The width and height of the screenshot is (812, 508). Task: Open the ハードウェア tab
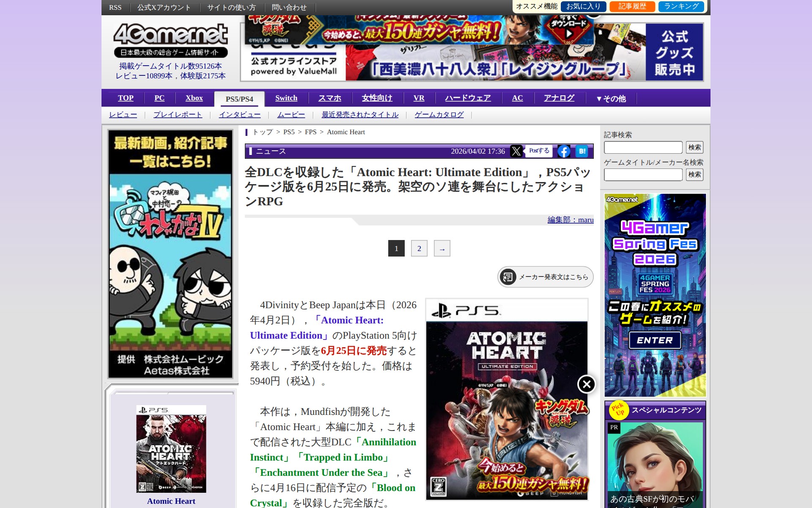pyautogui.click(x=468, y=98)
